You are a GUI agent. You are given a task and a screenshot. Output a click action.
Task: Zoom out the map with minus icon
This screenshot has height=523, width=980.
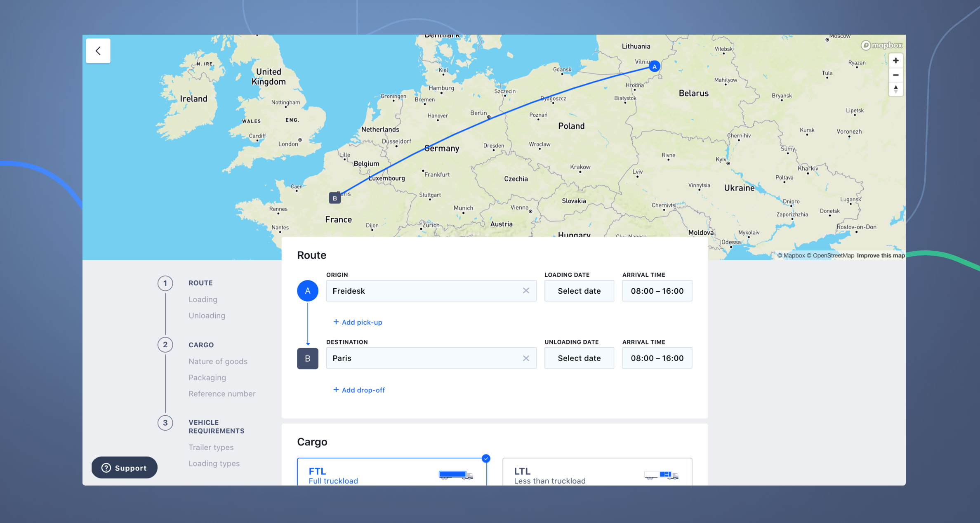895,75
